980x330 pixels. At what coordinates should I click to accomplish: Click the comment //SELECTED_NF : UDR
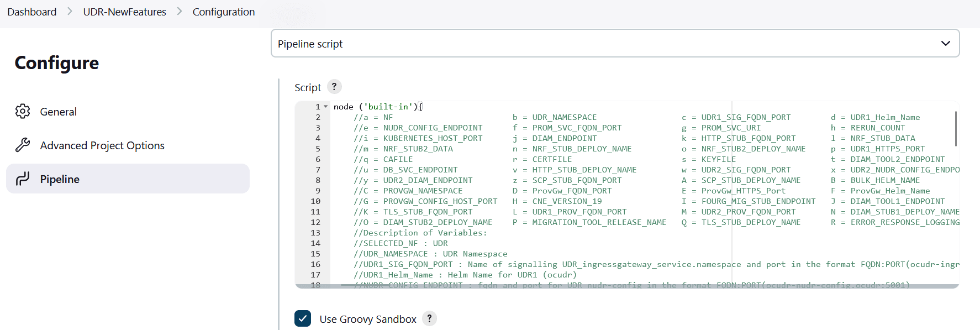point(401,243)
